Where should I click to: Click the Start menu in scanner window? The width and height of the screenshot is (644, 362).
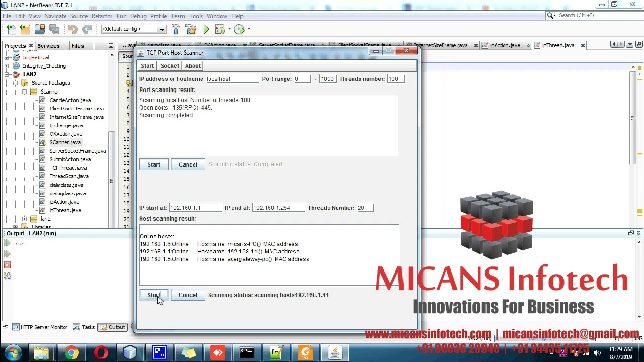[147, 66]
